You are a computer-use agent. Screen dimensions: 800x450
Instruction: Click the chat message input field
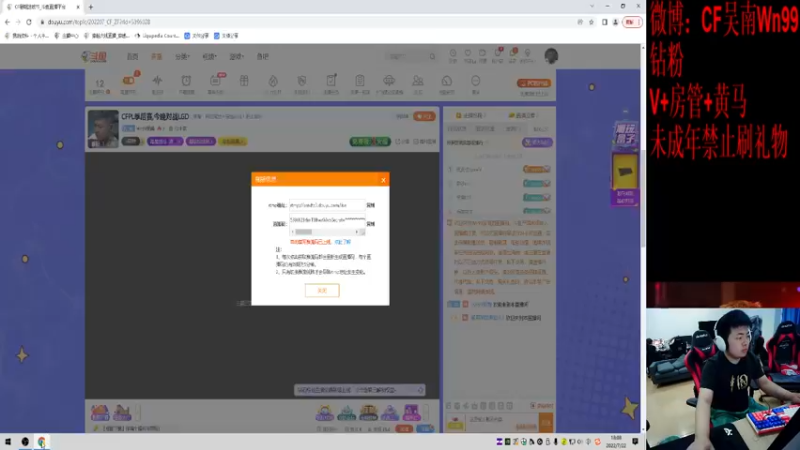point(502,422)
